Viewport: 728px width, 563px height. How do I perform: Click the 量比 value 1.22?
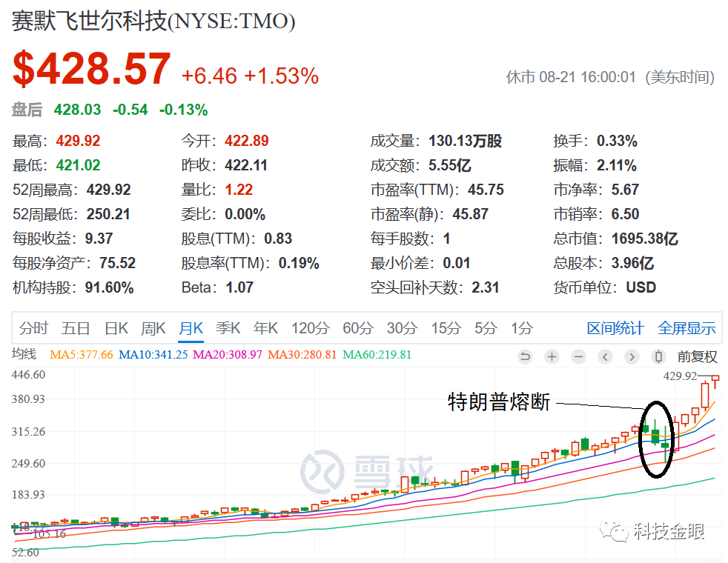[239, 190]
